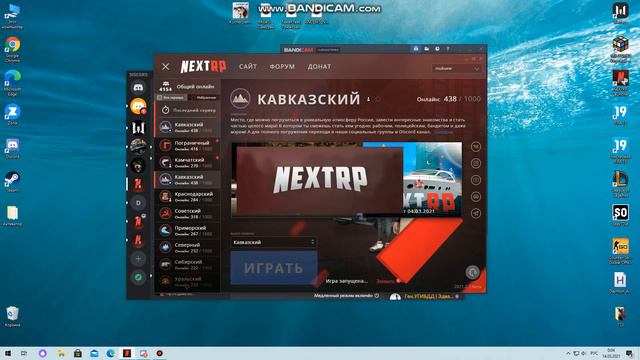Screen dimensions: 640x360
Task: Select the Северный server
Action: click(187, 247)
